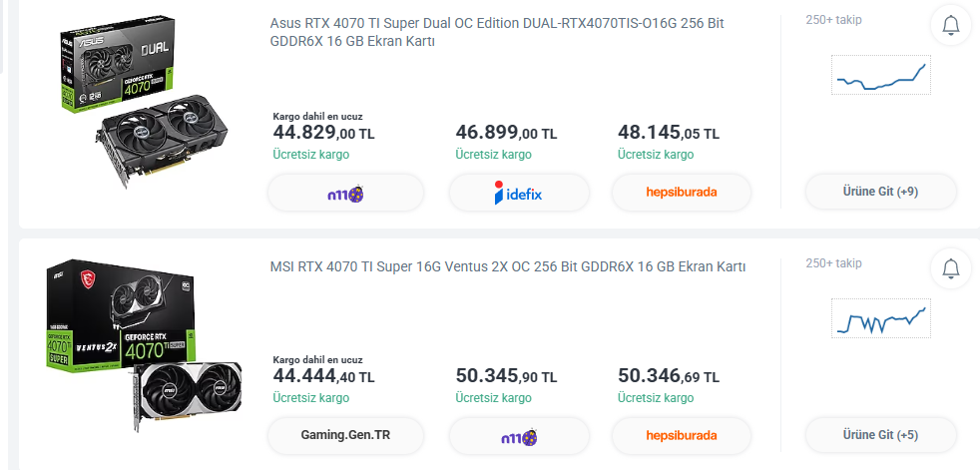Set price alert bell for MSI card

pyautogui.click(x=950, y=268)
